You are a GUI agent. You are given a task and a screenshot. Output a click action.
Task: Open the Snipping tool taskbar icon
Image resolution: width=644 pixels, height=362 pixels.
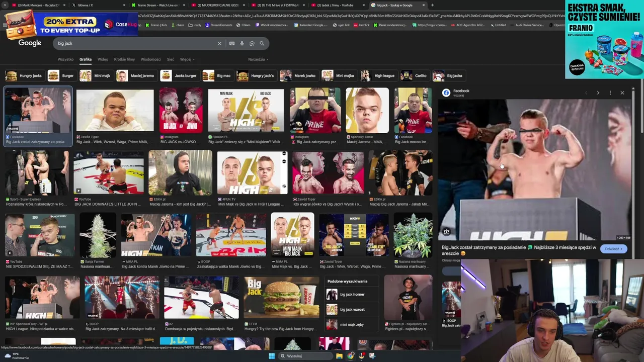[372, 356]
